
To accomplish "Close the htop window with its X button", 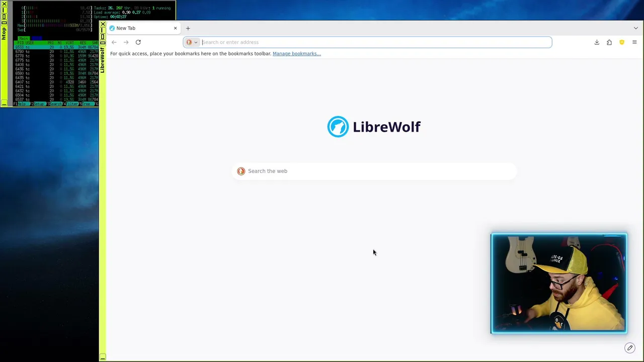I will click(4, 4).
